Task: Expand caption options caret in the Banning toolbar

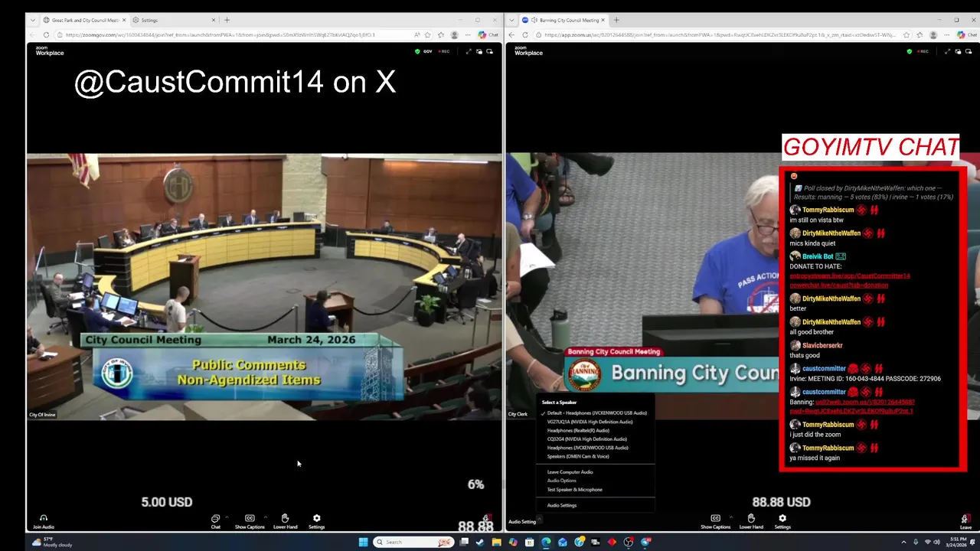Action: (x=730, y=517)
